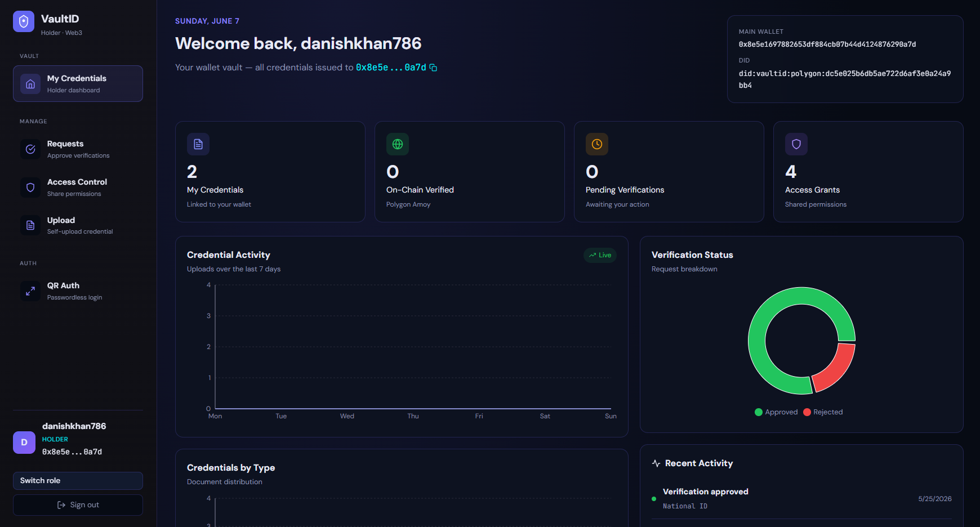This screenshot has height=527, width=980.
Task: Click the D avatar for danishkhan786
Action: tap(24, 443)
